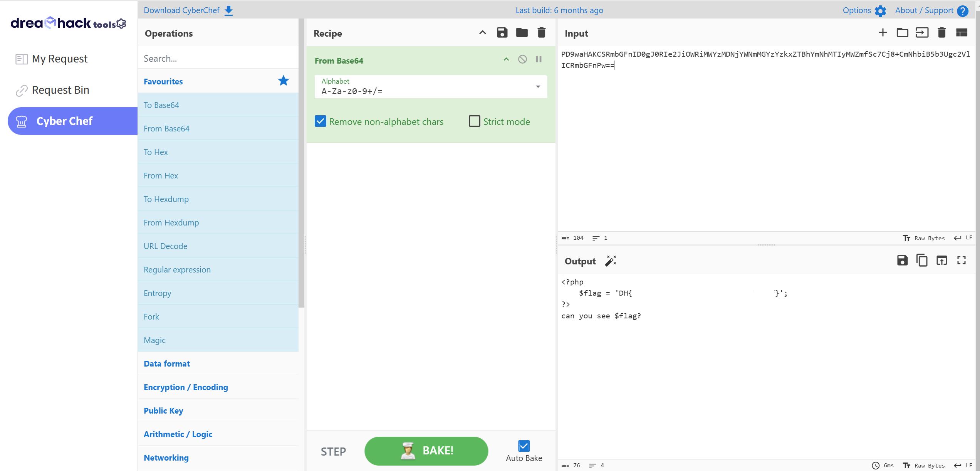Set breakpoint pause on From Base64
The image size is (980, 471).
[x=539, y=59]
